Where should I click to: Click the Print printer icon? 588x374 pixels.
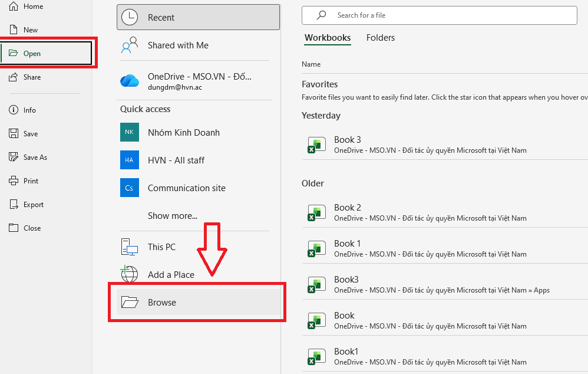(14, 181)
